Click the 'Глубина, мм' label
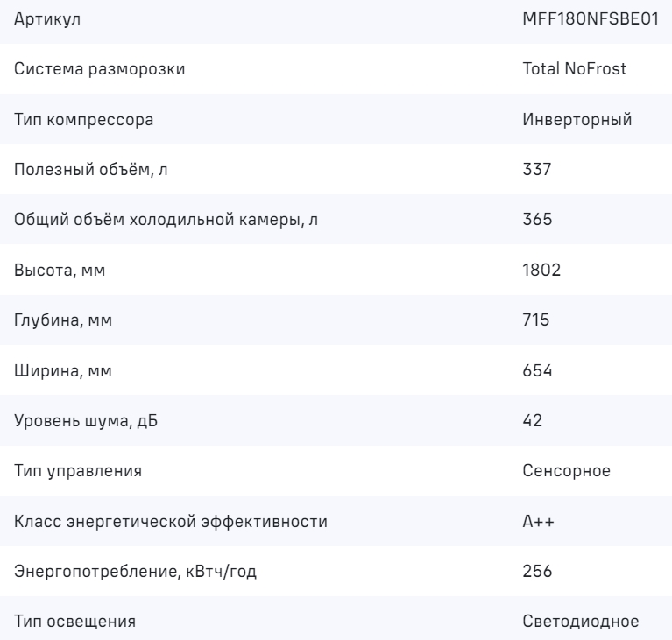Image resolution: width=672 pixels, height=640 pixels. coord(64,320)
